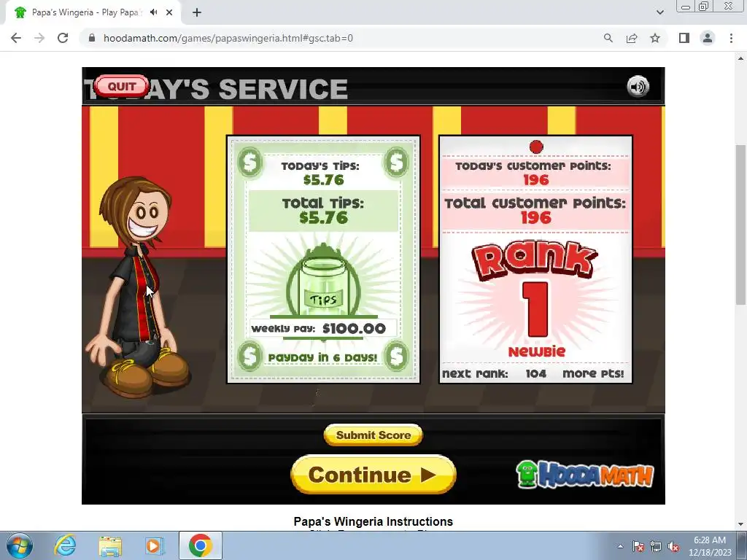Click the browser forward arrow
This screenshot has height=560, width=747.
tap(39, 38)
